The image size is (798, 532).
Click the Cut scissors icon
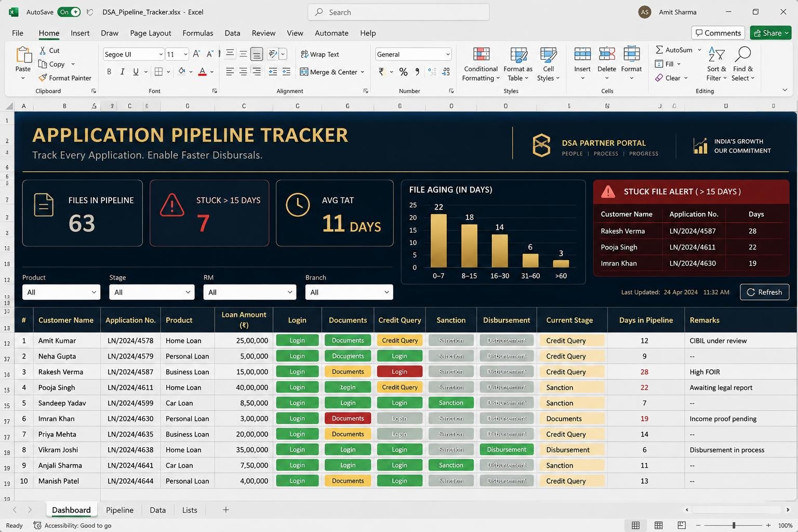(x=43, y=50)
